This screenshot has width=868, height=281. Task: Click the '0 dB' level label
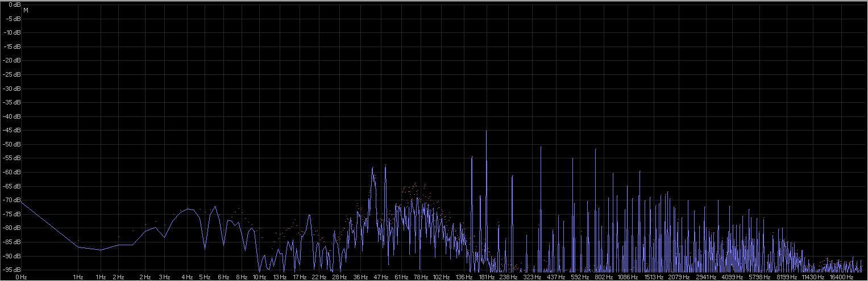coord(14,5)
